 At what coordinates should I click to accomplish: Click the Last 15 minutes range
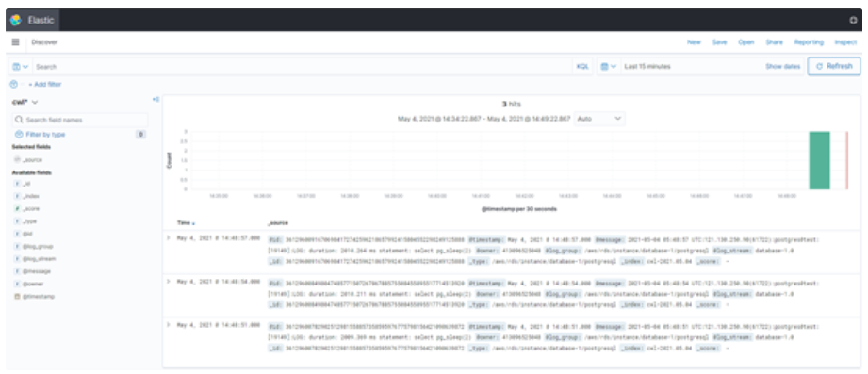(x=647, y=66)
